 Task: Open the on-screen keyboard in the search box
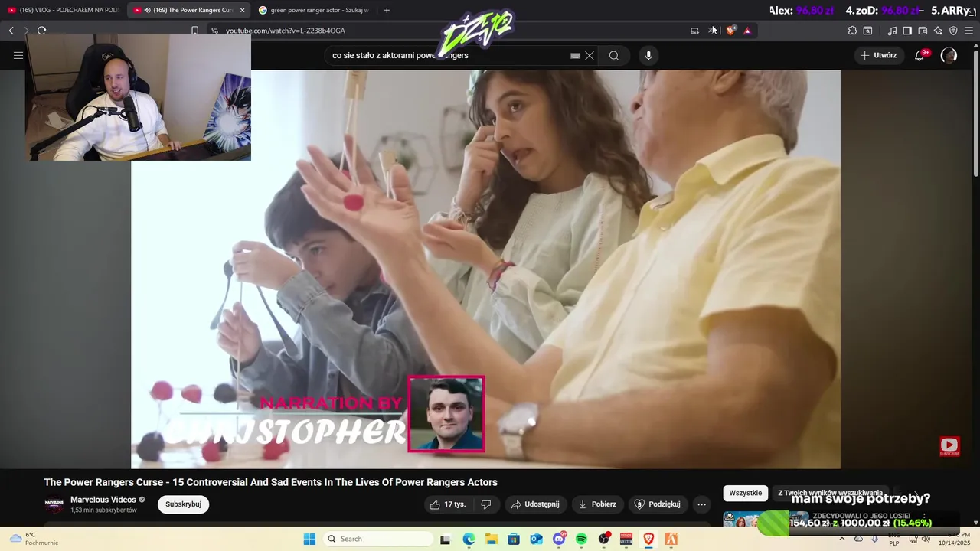pyautogui.click(x=575, y=55)
